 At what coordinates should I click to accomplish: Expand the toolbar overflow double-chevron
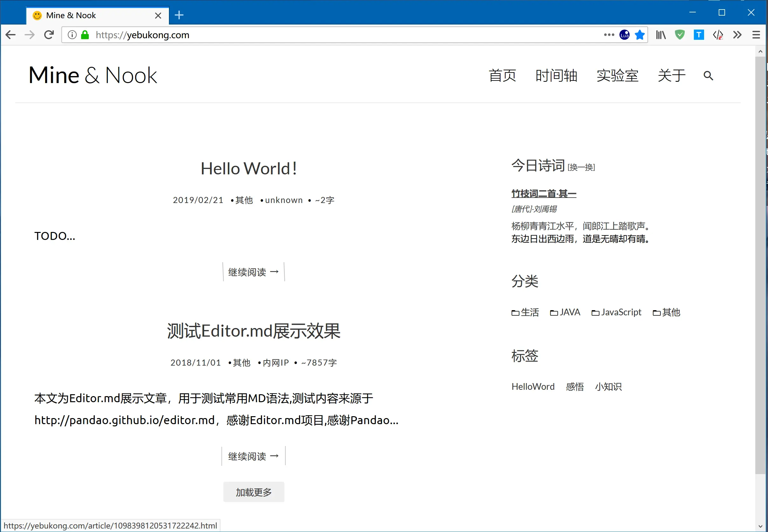[737, 35]
